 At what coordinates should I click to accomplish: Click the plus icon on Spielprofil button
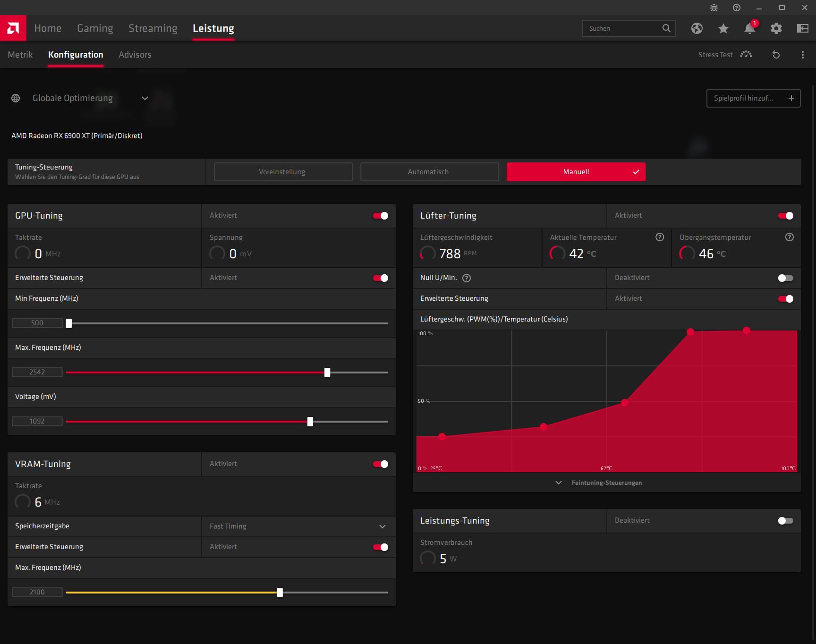tap(791, 98)
